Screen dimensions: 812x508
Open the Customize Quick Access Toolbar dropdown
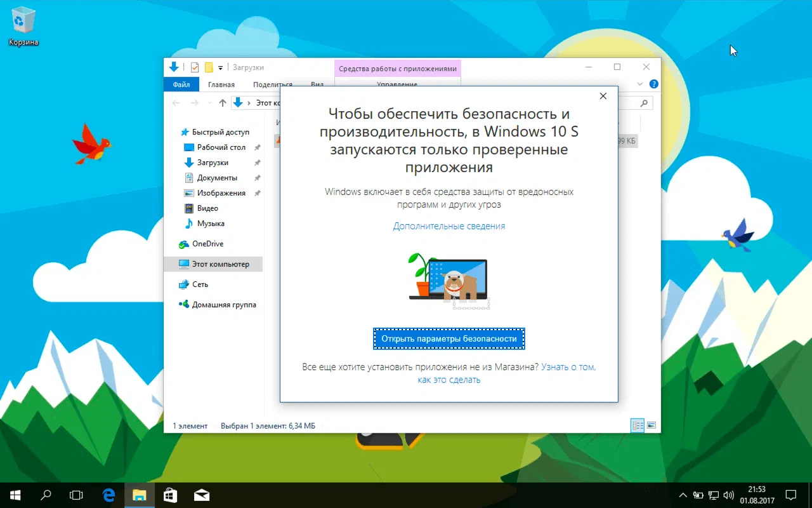(221, 68)
